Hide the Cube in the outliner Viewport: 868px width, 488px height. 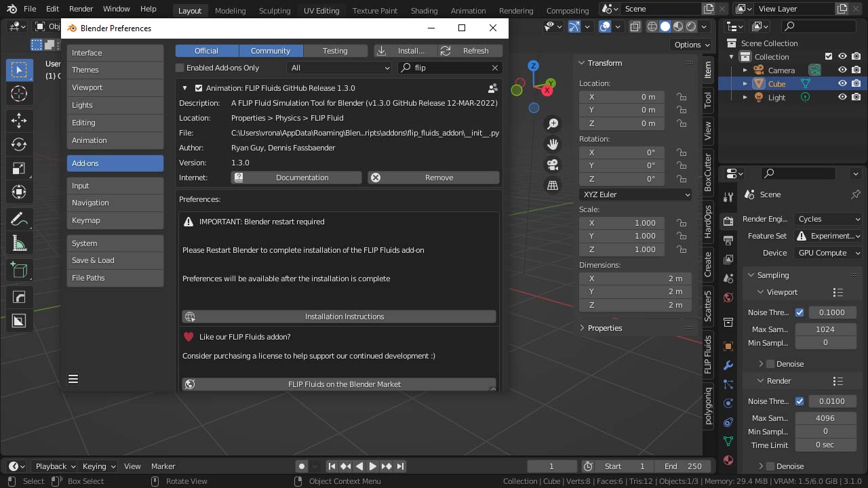(843, 84)
